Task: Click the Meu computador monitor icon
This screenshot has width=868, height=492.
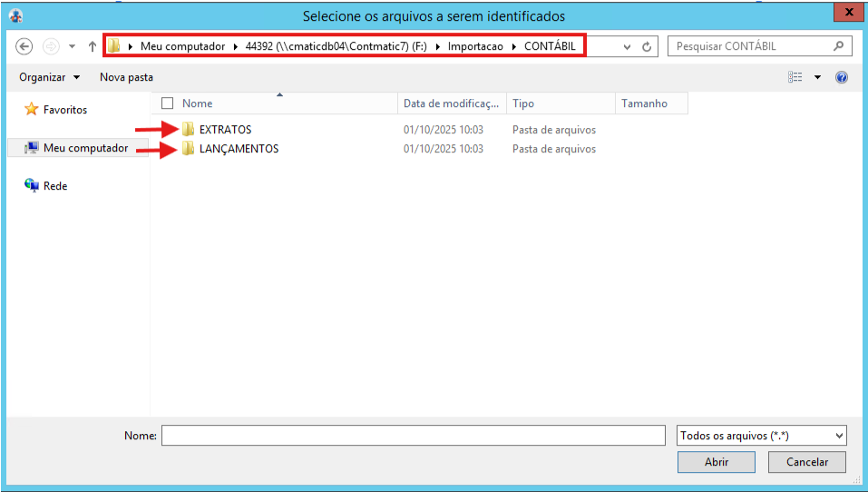Action: 31,147
